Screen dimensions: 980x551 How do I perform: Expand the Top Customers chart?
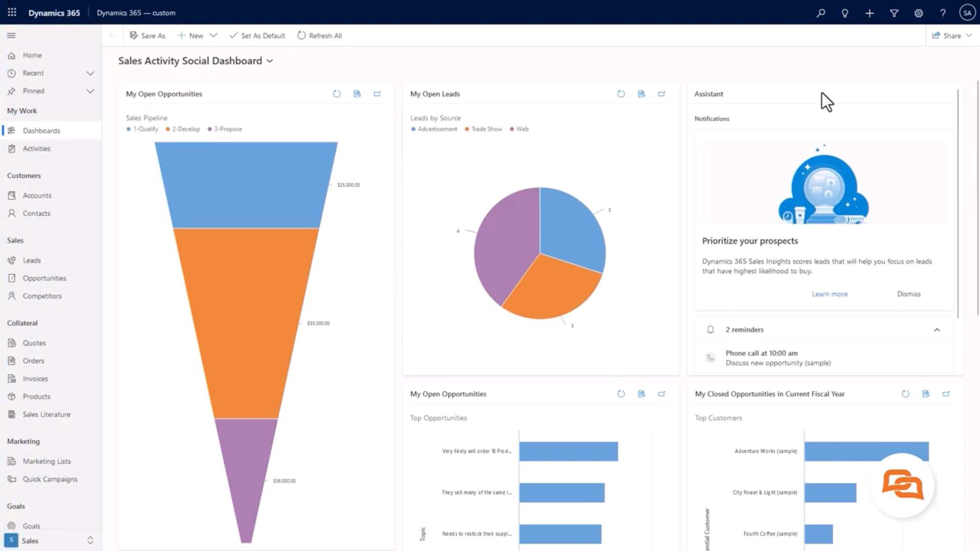[946, 394]
